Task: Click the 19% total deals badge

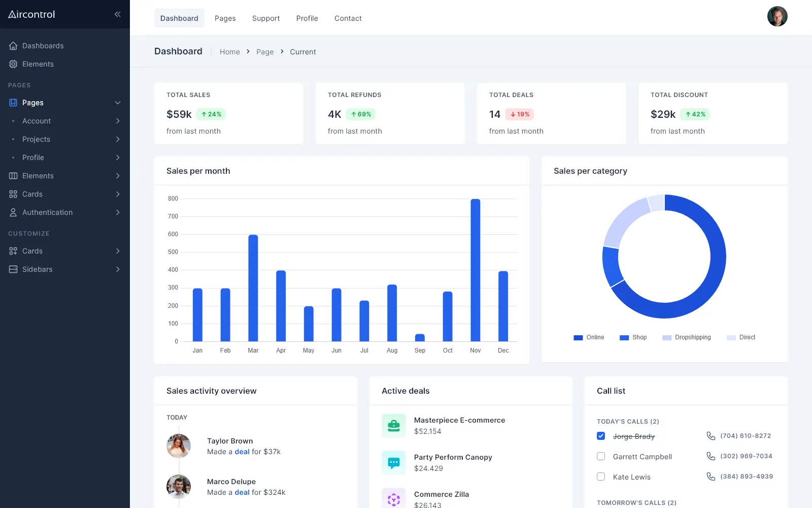Action: (x=520, y=114)
